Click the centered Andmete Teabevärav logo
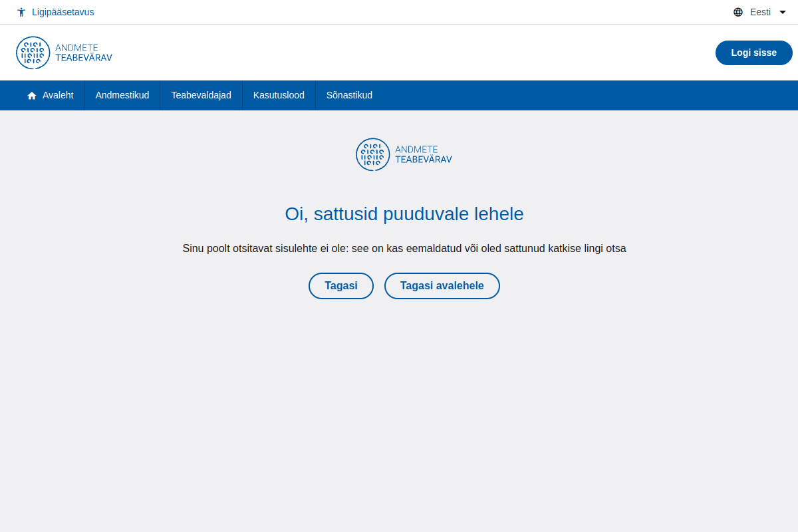The height and width of the screenshot is (532, 798). [x=404, y=154]
